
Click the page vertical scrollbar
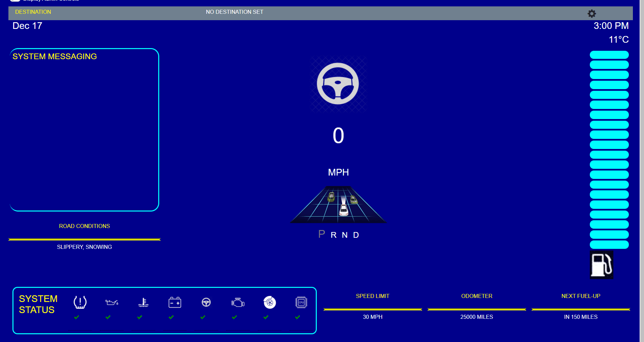[x=642, y=171]
